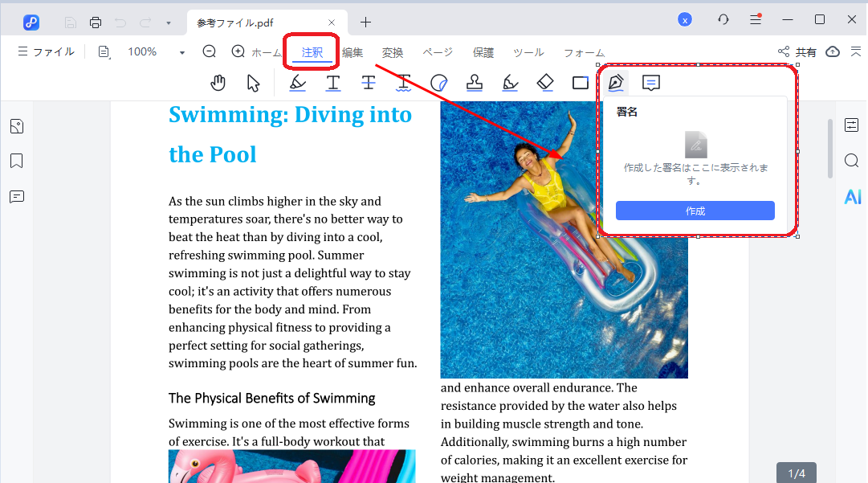Click the Zoom out magnifier
The width and height of the screenshot is (868, 483).
(210, 51)
